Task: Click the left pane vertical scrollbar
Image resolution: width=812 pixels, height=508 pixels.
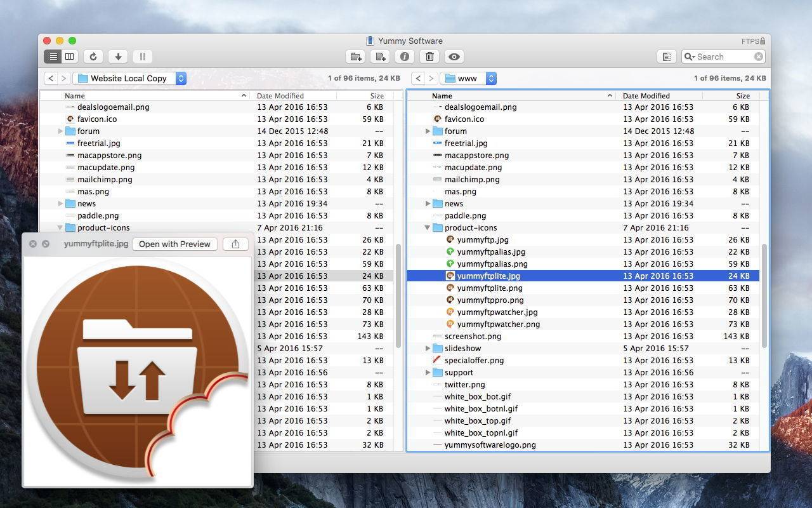Action: tap(398, 296)
